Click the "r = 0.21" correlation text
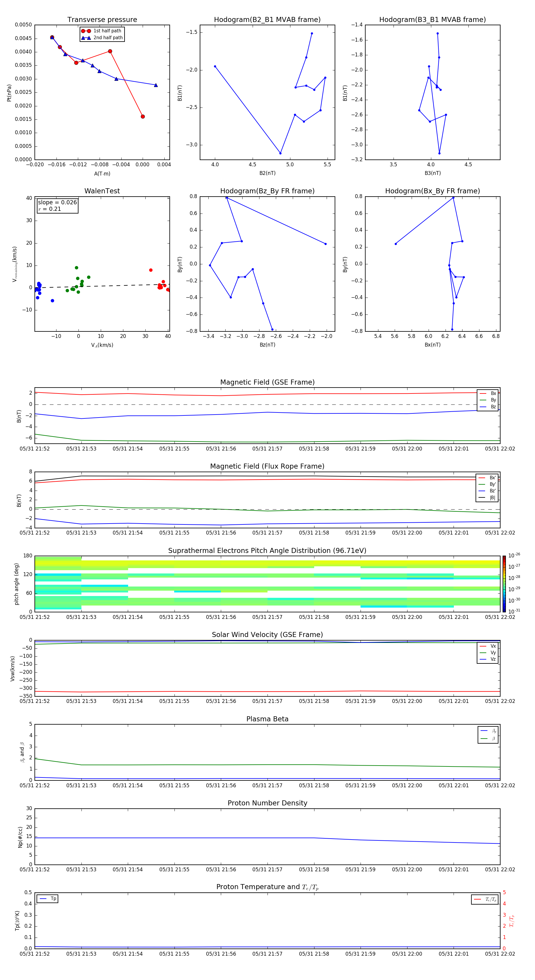The width and height of the screenshot is (535, 980). click(x=50, y=209)
